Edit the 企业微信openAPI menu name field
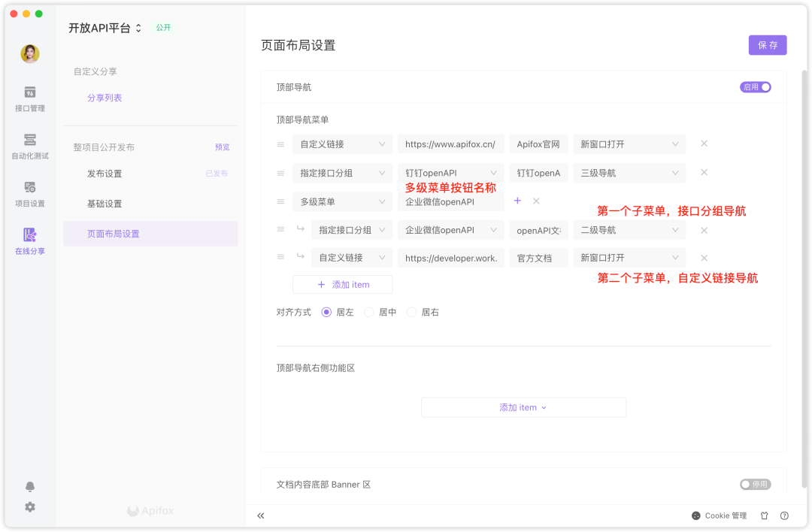 [x=450, y=202]
